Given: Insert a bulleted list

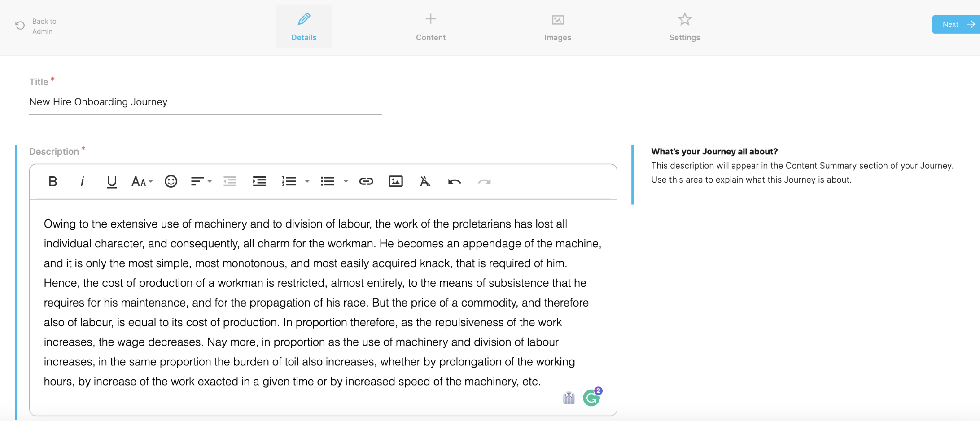Looking at the screenshot, I should [x=328, y=181].
